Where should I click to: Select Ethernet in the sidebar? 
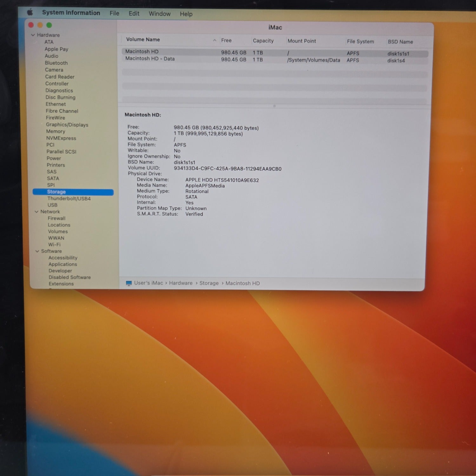(56, 104)
